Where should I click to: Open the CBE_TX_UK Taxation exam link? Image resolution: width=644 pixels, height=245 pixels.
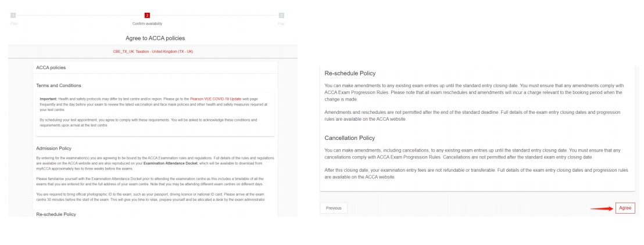(x=153, y=52)
